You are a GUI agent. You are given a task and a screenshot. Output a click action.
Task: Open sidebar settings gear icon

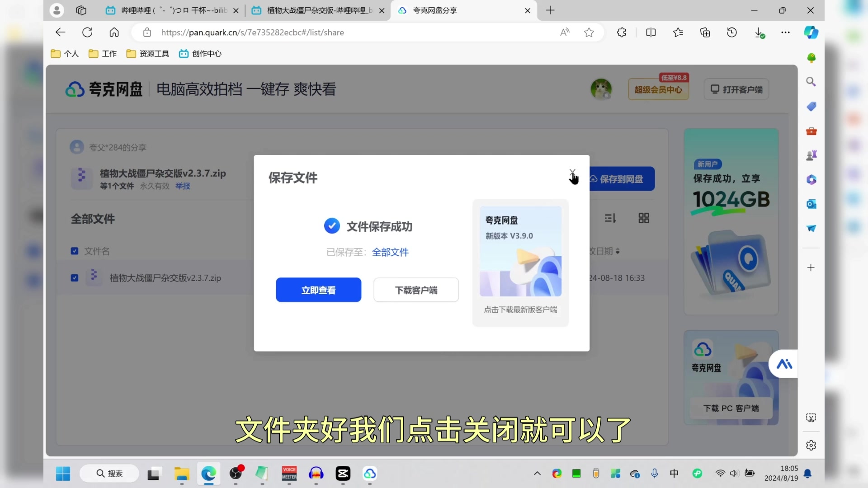point(811,446)
